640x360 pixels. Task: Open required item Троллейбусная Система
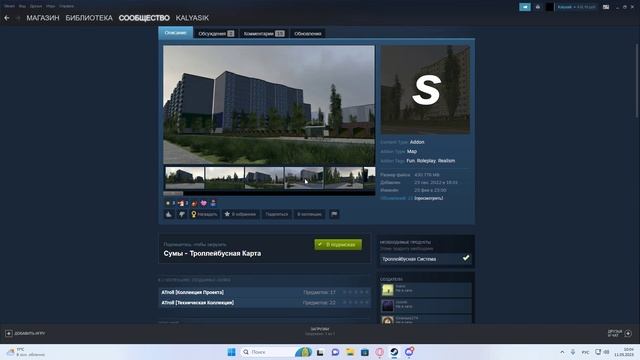[x=425, y=259]
